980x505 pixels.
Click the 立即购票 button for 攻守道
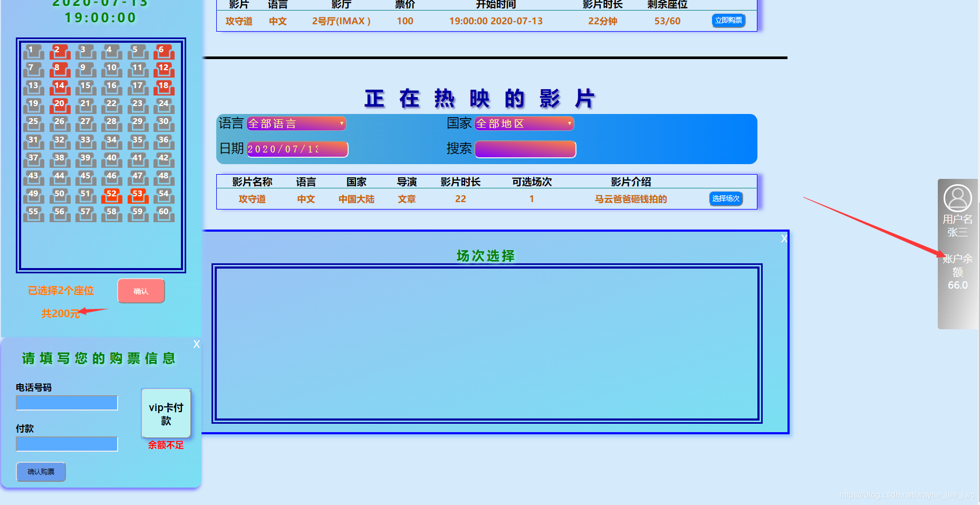click(x=728, y=21)
